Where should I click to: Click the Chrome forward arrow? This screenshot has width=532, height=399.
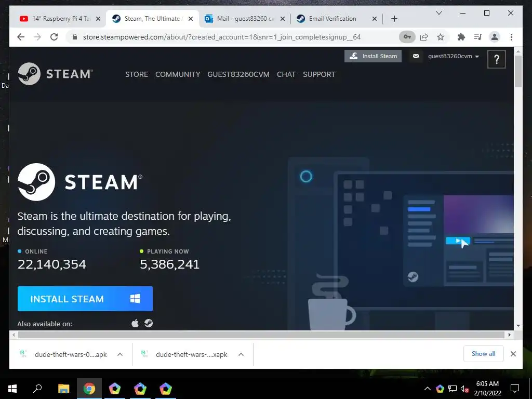point(37,37)
